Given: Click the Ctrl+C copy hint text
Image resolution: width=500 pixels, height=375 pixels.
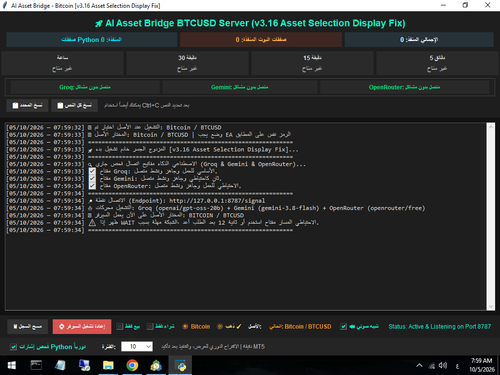Looking at the screenshot, I should [x=147, y=105].
